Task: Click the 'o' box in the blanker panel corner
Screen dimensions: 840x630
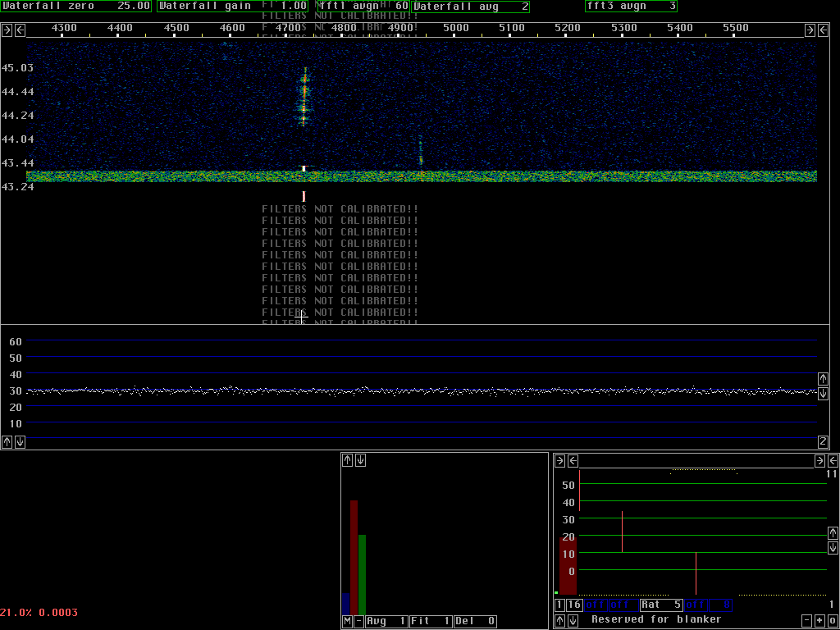Action: [833, 621]
